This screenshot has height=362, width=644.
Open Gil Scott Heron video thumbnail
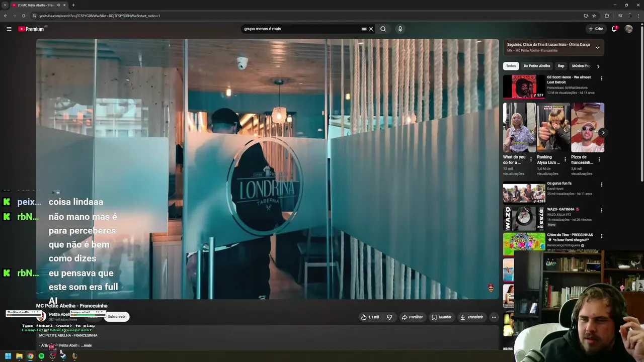tap(524, 86)
